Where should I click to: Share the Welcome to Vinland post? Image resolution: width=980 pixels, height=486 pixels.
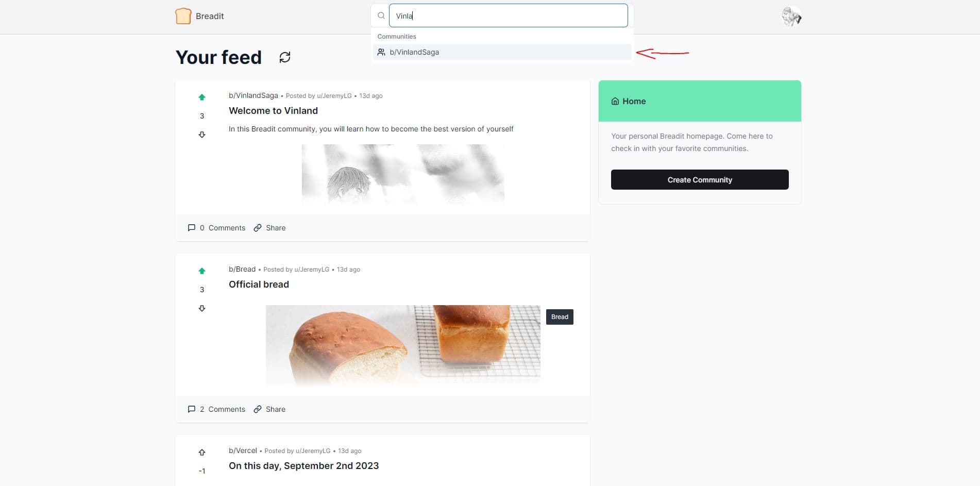click(x=269, y=228)
